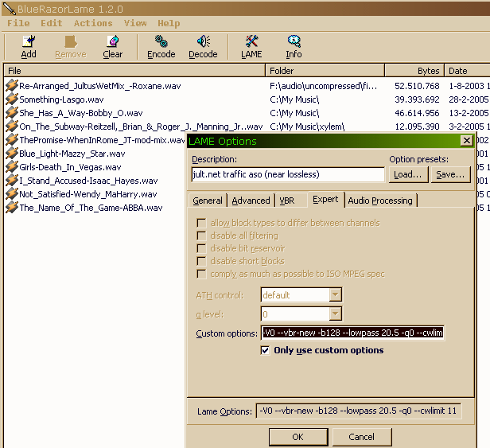Click the 52.510.768 bytes value
The height and width of the screenshot is (448, 490).
(417, 86)
